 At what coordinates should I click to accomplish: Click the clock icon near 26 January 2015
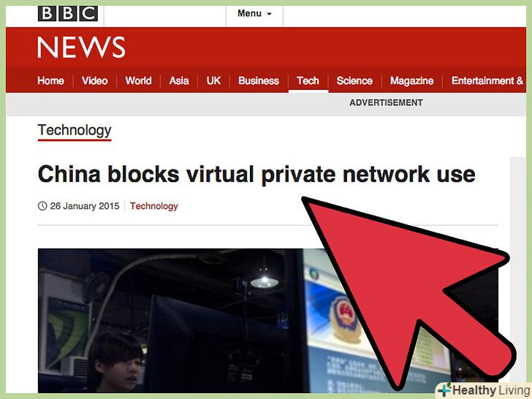(x=42, y=206)
